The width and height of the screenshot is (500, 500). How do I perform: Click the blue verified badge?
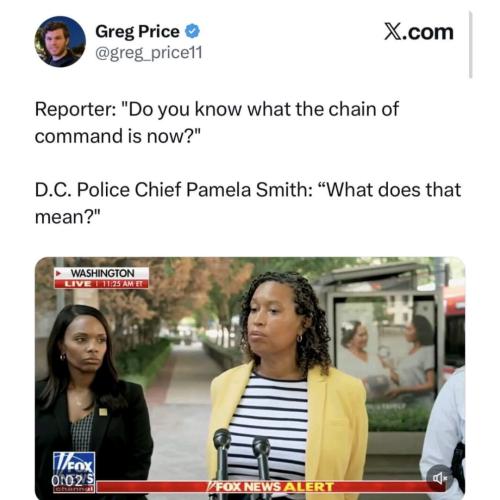pos(192,31)
